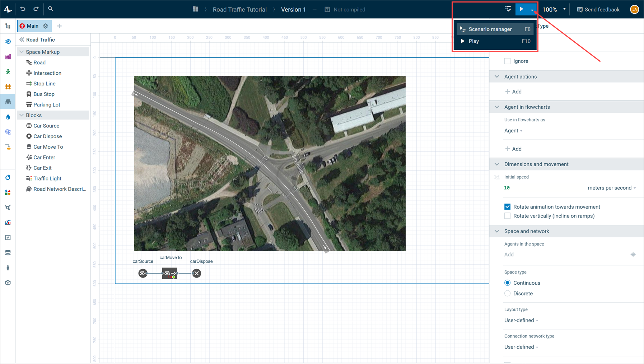Click the undo arrow icon
Viewport: 644px width, 364px height.
coord(23,9)
